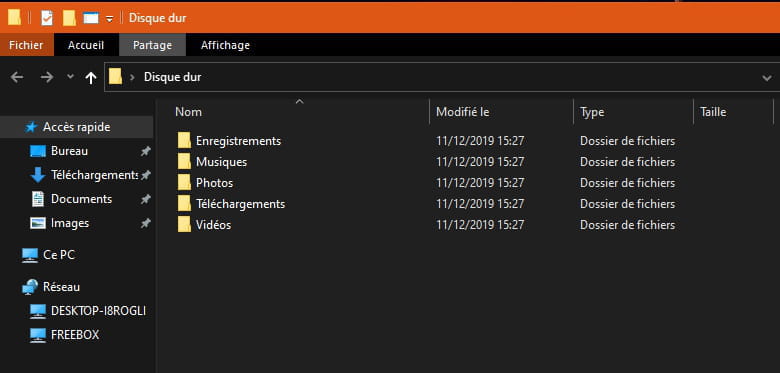Click the Dossier de fichiers type of Musiques
The image size is (780, 373).
pyautogui.click(x=627, y=162)
